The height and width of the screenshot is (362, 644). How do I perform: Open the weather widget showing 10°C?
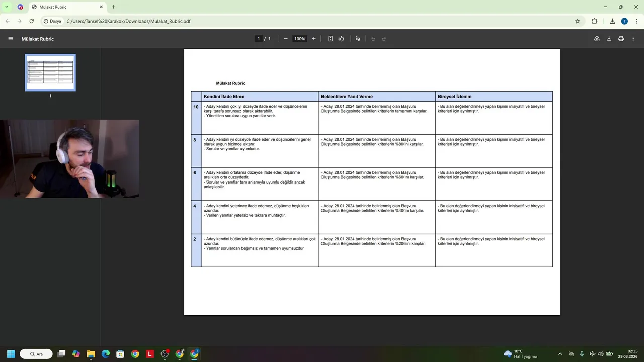coord(521,354)
